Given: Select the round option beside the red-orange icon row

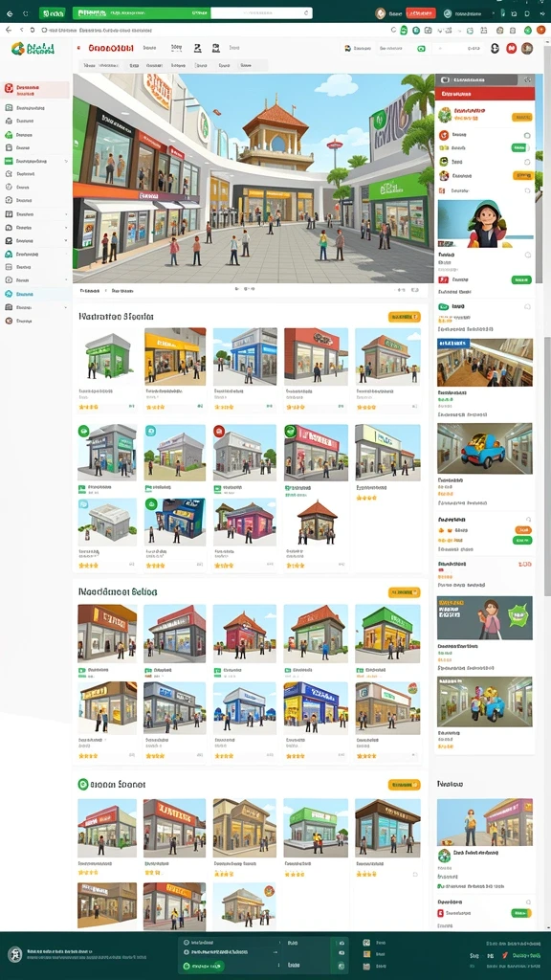Looking at the screenshot, I should [527, 135].
